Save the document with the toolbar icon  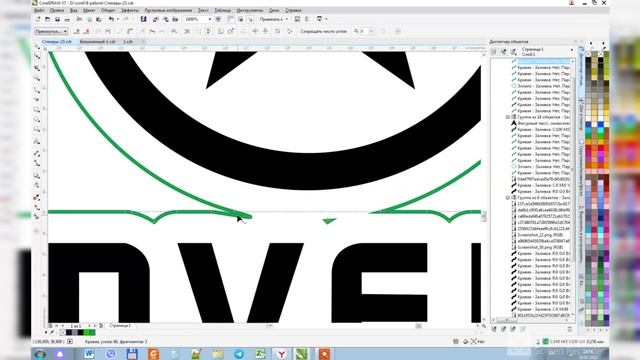[58, 19]
